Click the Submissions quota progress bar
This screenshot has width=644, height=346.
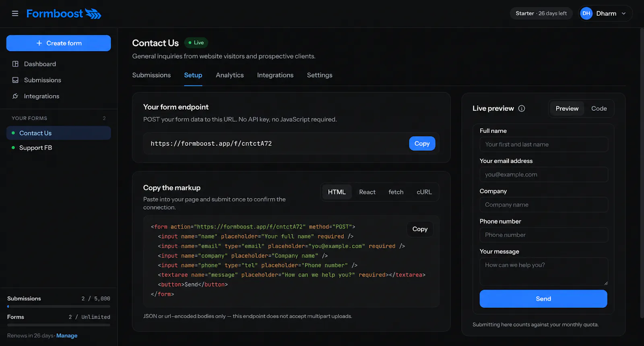coord(59,307)
